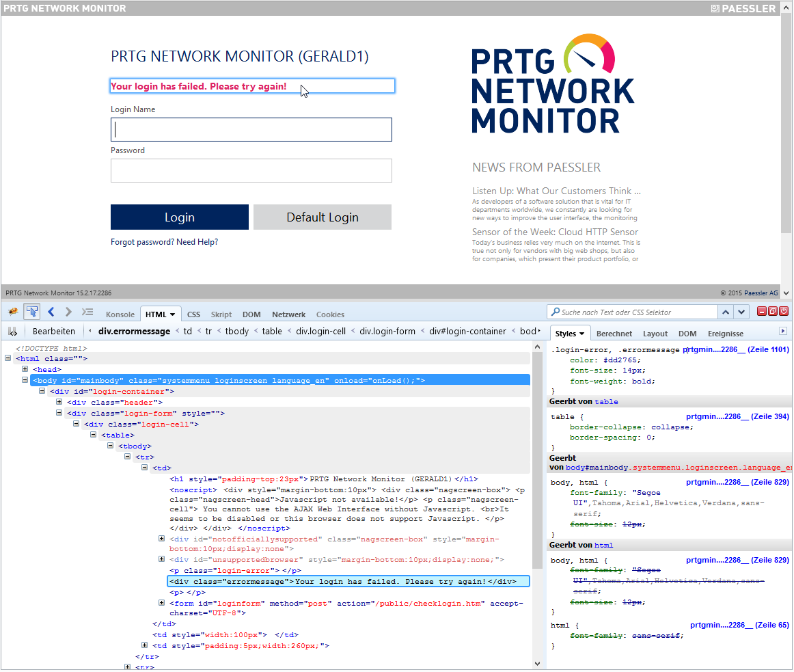Collapse the body mainbody node
The height and width of the screenshot is (672, 794).
[25, 379]
